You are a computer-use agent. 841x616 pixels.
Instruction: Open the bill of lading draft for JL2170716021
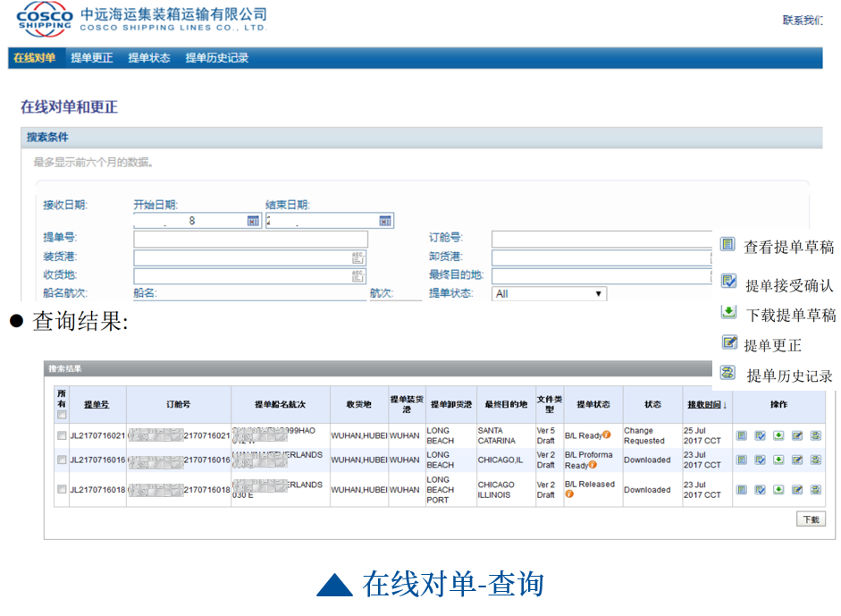(x=742, y=435)
